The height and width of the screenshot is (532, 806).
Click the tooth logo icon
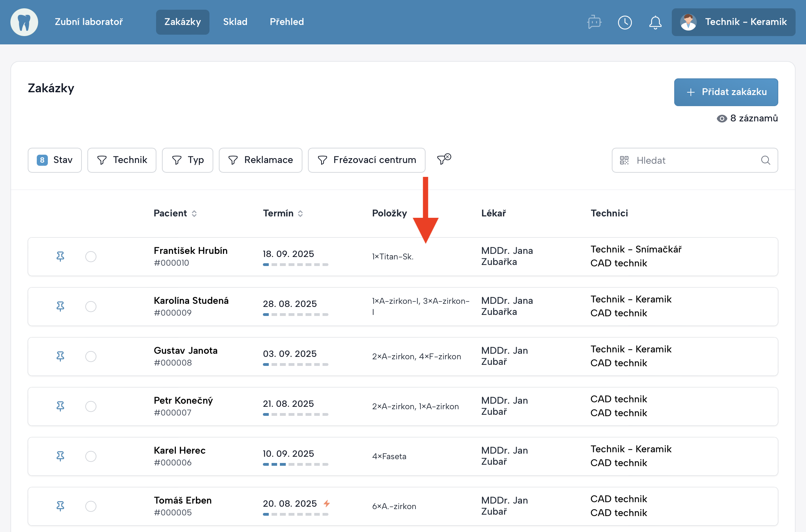(x=24, y=22)
